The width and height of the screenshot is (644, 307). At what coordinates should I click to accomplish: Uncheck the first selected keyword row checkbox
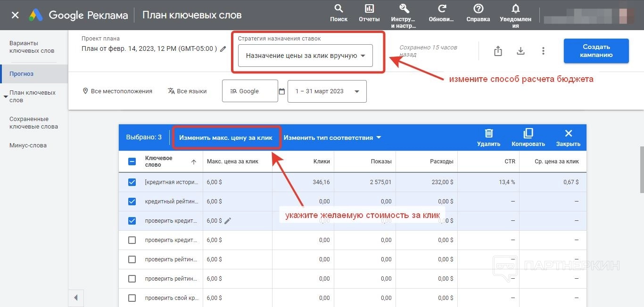[x=132, y=182]
